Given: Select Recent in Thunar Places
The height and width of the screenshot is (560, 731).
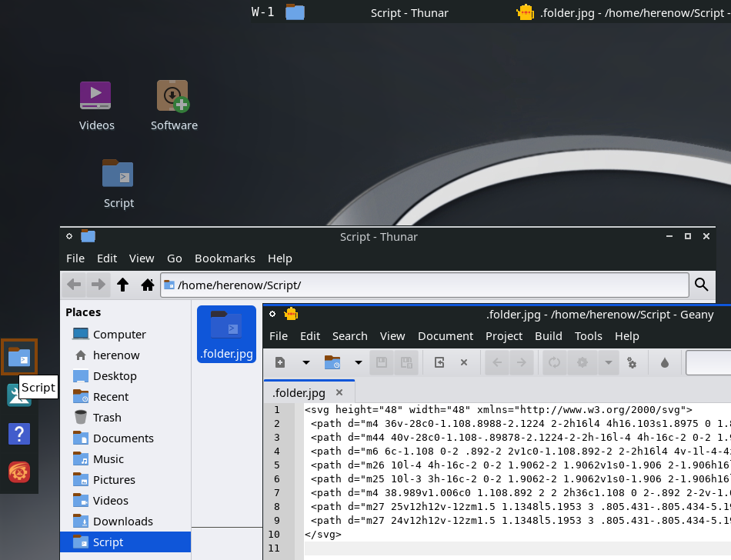Looking at the screenshot, I should (x=125, y=396).
